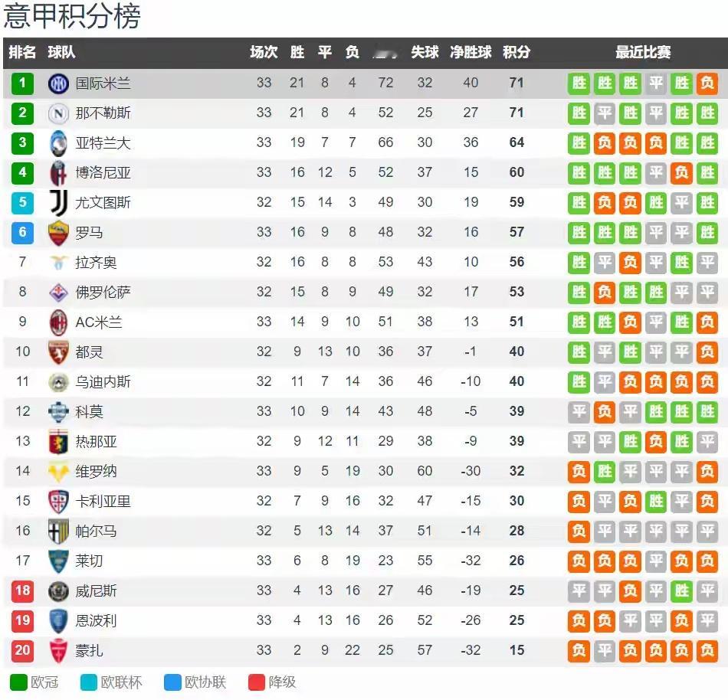The width and height of the screenshot is (728, 700).
Task: Click the red rank 20 badge
Action: 22,650
